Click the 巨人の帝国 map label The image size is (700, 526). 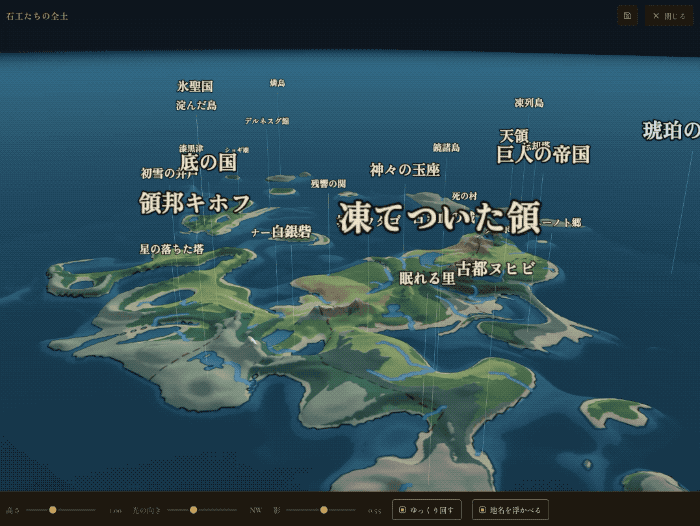(x=543, y=154)
